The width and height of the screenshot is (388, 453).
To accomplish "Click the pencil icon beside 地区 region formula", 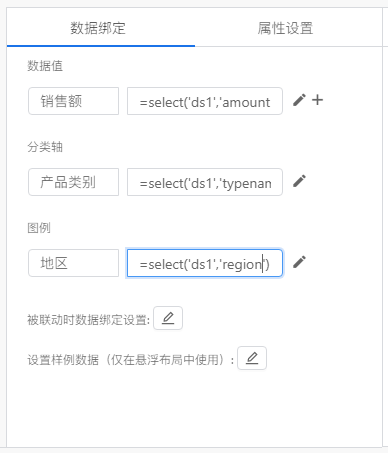I will (299, 262).
